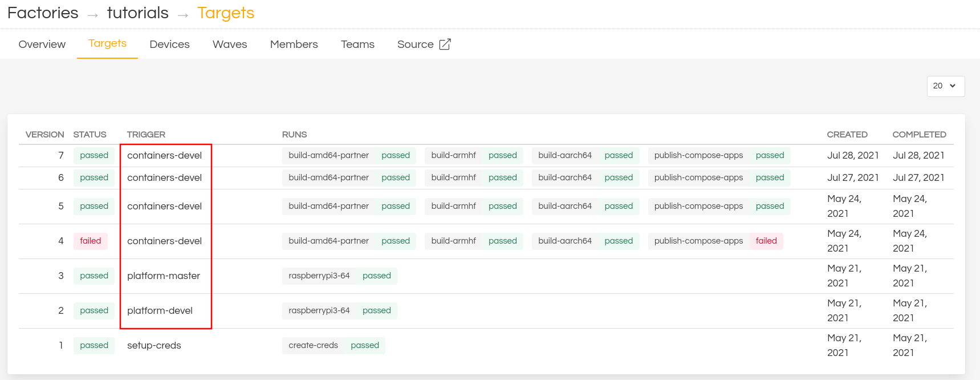Open build-amd64-partner run of version 7
The image size is (980, 380).
349,155
